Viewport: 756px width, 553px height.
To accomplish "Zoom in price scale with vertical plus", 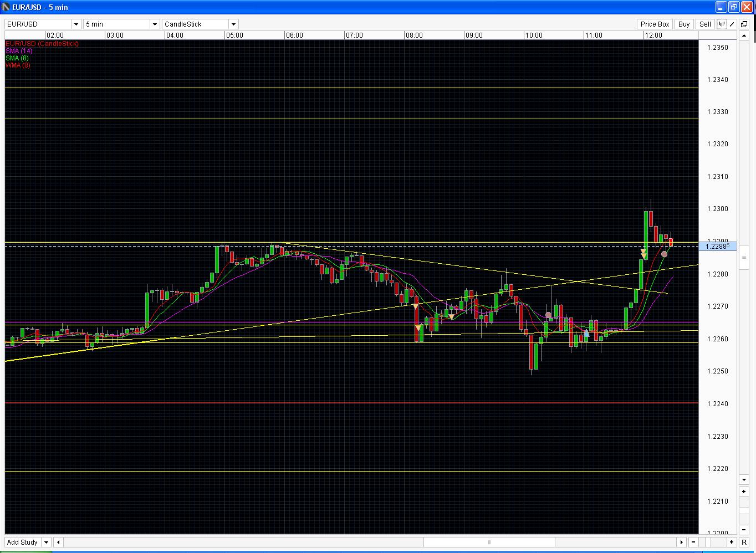I will 744,491.
